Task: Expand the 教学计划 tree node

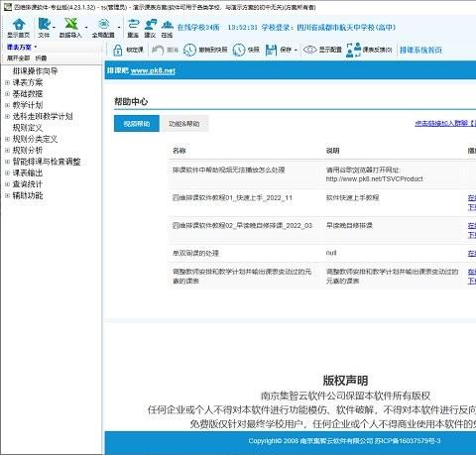Action: (7, 105)
